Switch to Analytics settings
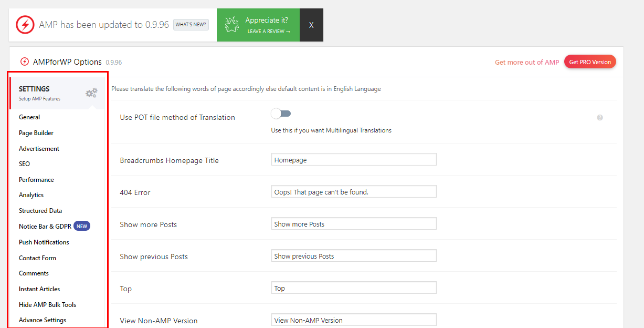Screen dimensions: 644x328 point(31,195)
